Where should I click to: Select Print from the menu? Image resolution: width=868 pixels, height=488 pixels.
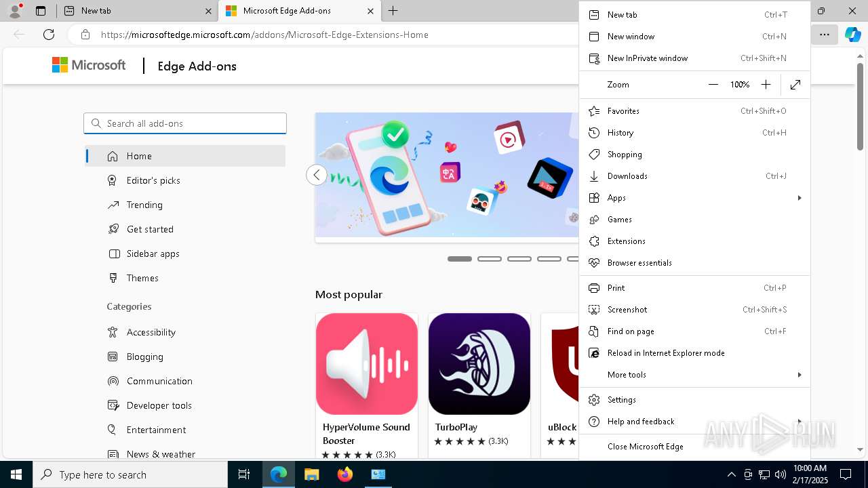(695, 288)
